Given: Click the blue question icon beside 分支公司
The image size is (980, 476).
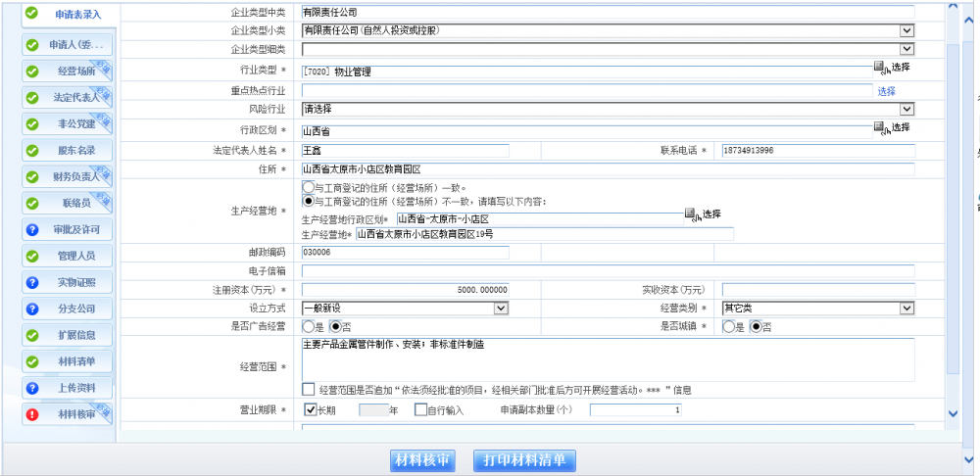Looking at the screenshot, I should point(32,309).
